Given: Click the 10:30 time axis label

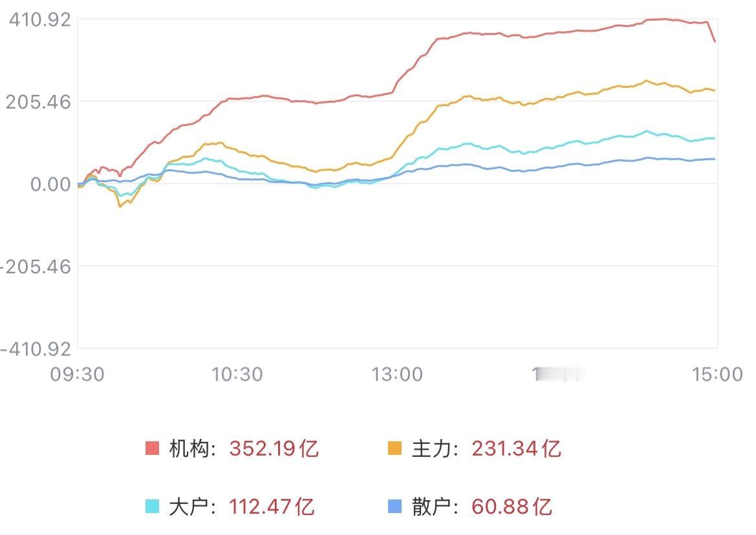Looking at the screenshot, I should 237,374.
